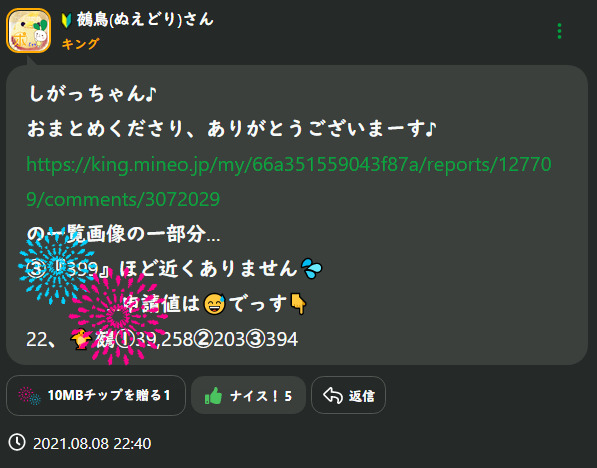Click the chick avatar of 鵺鳥さん

pos(29,30)
